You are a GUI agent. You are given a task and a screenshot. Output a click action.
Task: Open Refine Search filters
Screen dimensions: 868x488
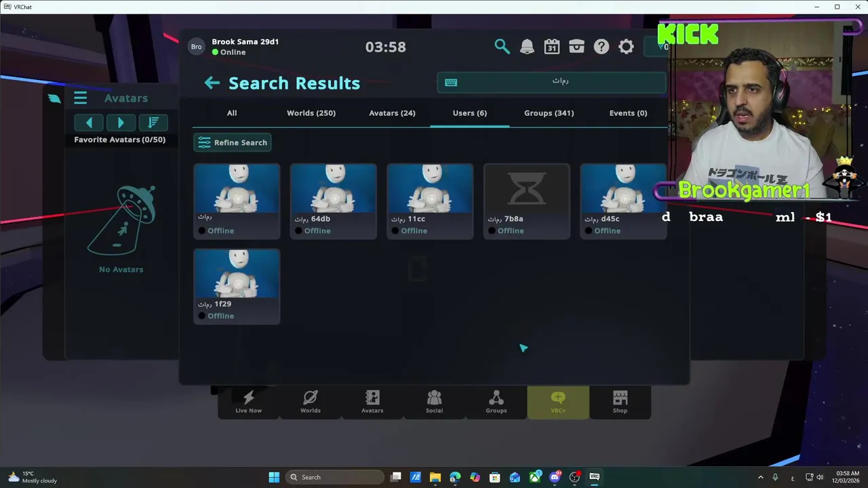[x=233, y=142]
